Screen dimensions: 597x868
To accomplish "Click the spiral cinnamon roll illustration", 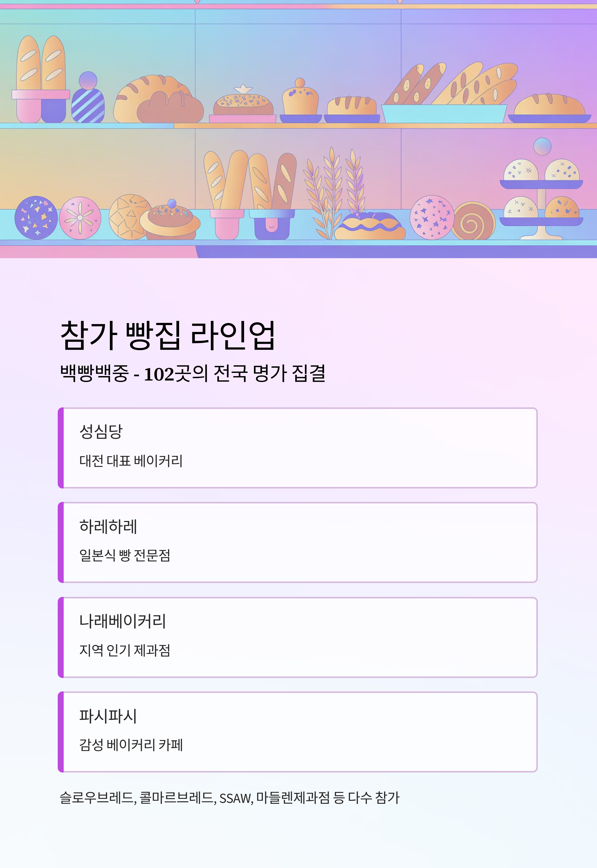I will (473, 221).
